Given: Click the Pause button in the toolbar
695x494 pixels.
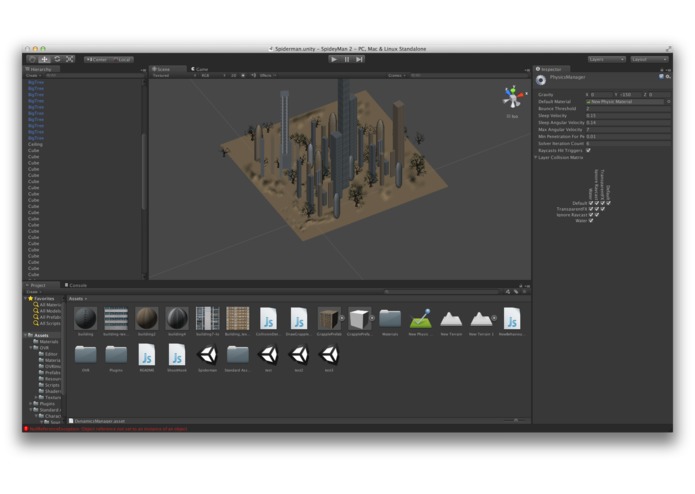Looking at the screenshot, I should pyautogui.click(x=347, y=59).
